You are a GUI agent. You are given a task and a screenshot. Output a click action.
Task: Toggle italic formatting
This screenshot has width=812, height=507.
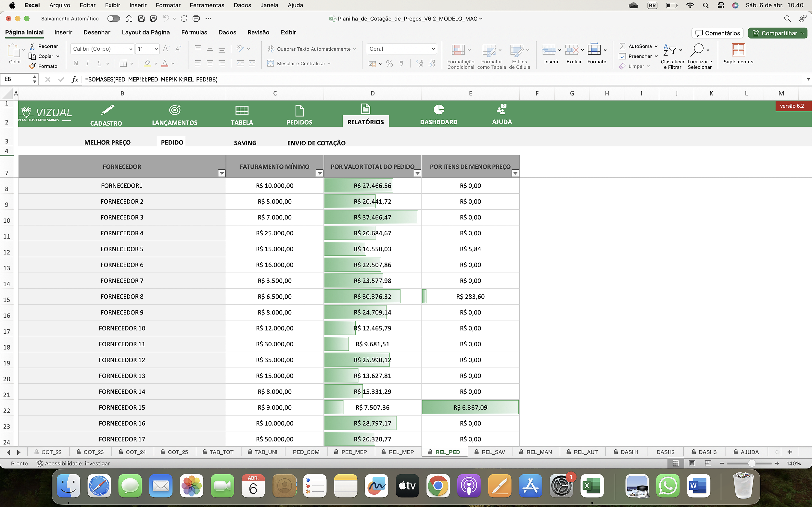pos(87,63)
